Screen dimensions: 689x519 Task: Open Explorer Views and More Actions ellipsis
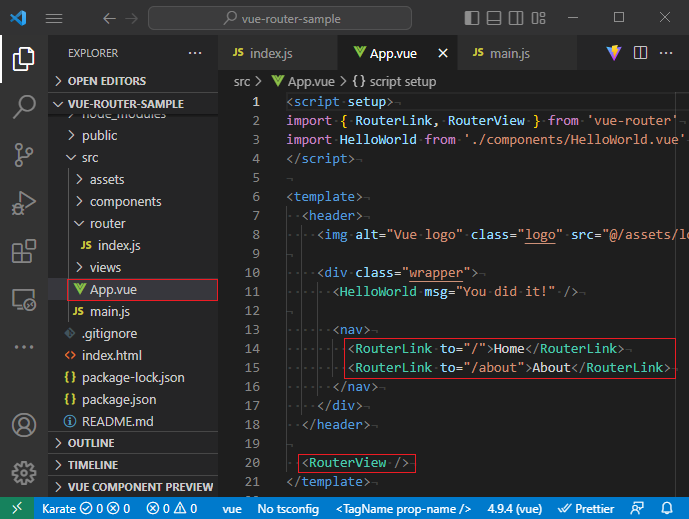click(x=195, y=53)
